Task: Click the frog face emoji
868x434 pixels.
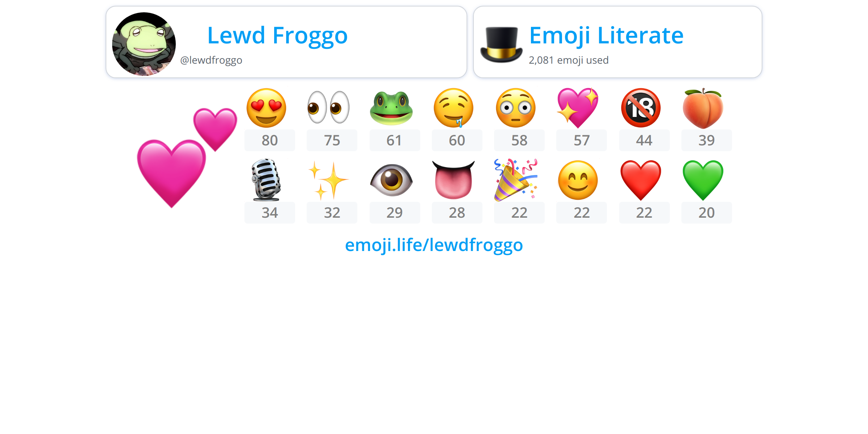Action: pyautogui.click(x=391, y=108)
